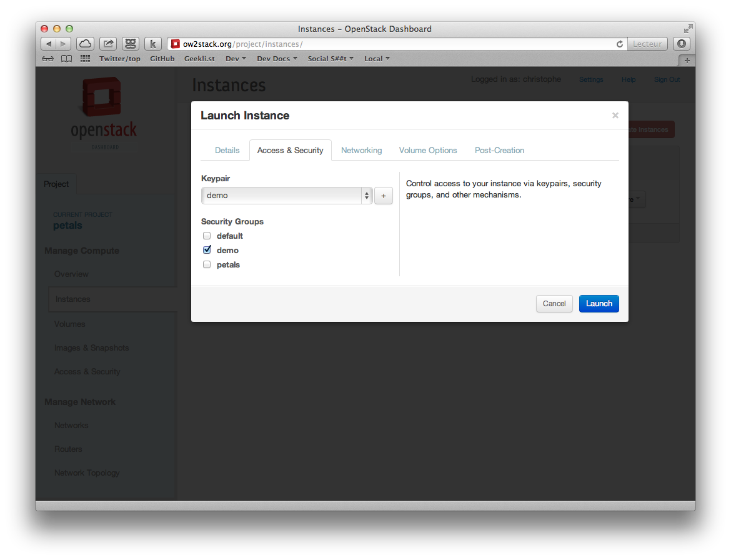This screenshot has height=560, width=731.
Task: Open Top Sites grid icon
Action: click(x=86, y=59)
